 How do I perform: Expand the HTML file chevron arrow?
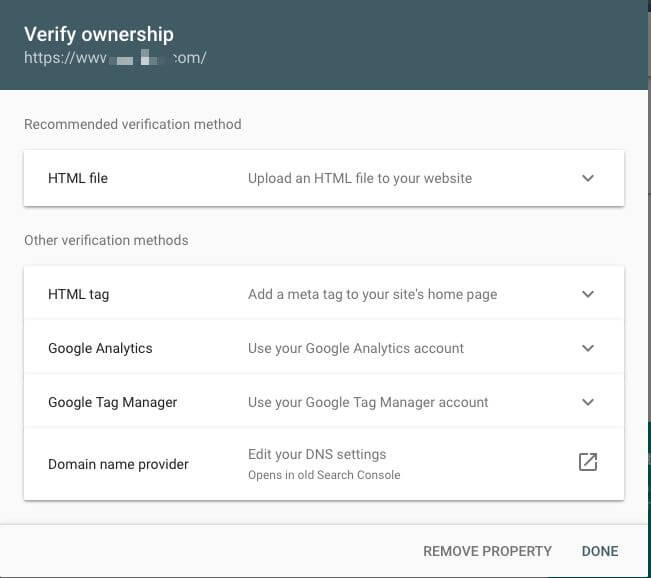(x=588, y=179)
